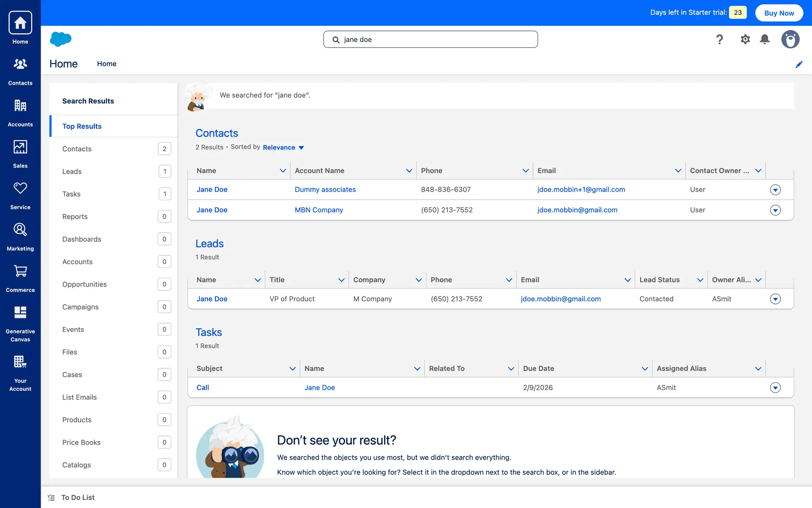Expand the Relevance sort dropdown
This screenshot has width=812, height=508.
283,147
